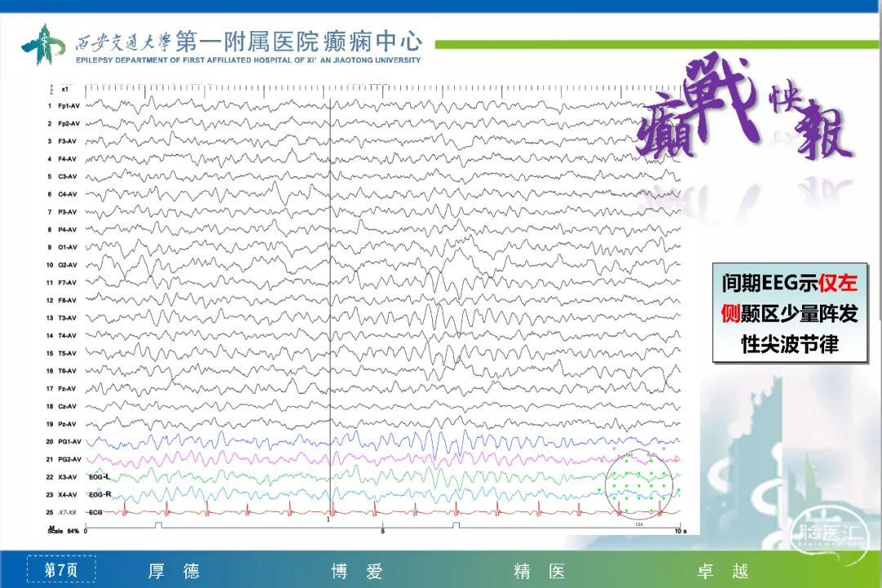Screen dimensions: 882x588
Task: Click the calibration pulse near the 0 mark
Action: coord(157,526)
